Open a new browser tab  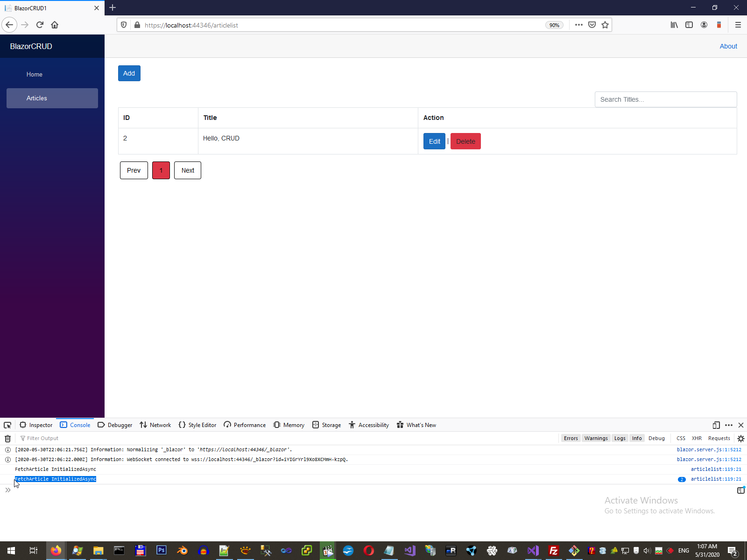[x=113, y=7]
